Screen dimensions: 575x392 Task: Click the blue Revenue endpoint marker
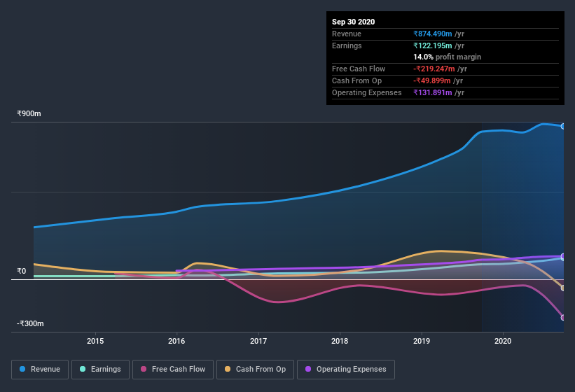563,126
